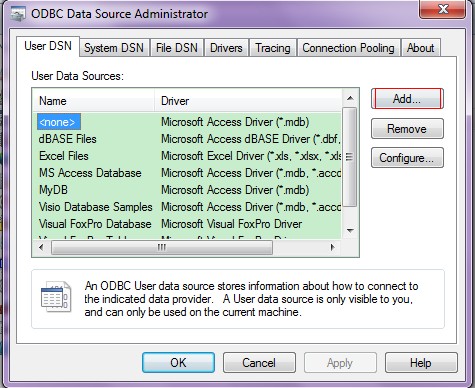Click the horizontal scroll right arrow

pos(332,247)
